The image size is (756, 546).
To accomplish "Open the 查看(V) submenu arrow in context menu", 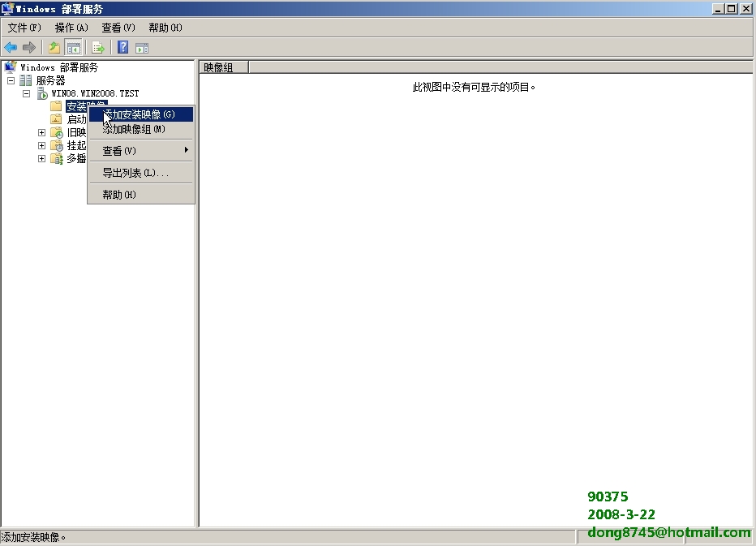I will (x=187, y=150).
